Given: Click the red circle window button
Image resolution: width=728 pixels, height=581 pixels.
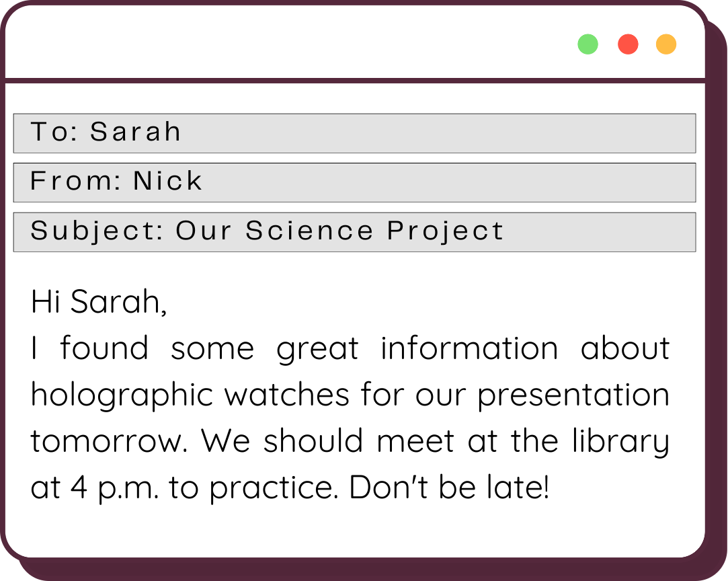Looking at the screenshot, I should point(628,44).
